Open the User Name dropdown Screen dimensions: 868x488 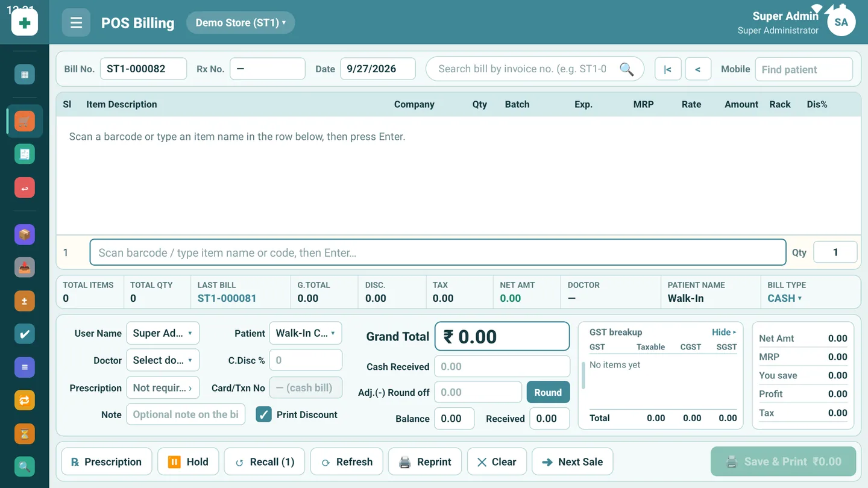[163, 333]
